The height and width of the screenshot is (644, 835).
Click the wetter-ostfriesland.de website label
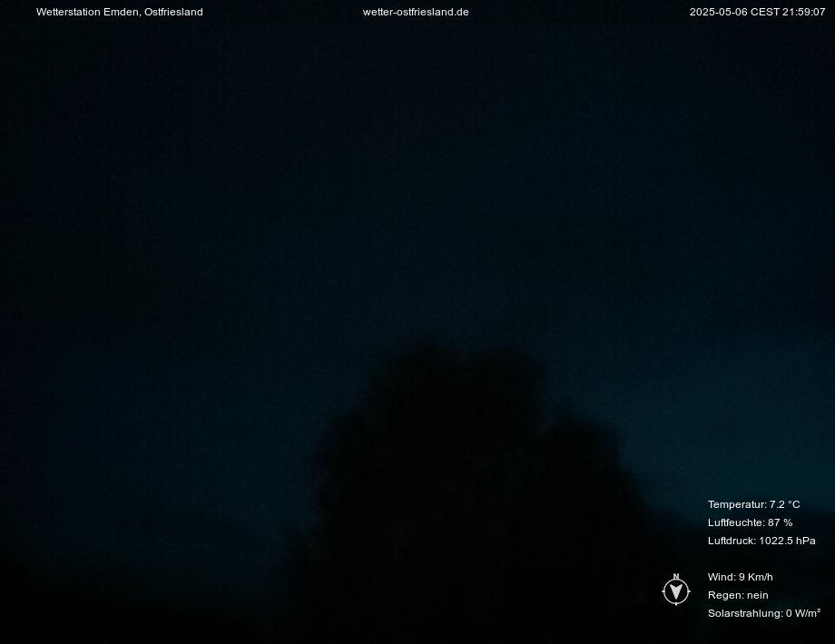(x=416, y=12)
